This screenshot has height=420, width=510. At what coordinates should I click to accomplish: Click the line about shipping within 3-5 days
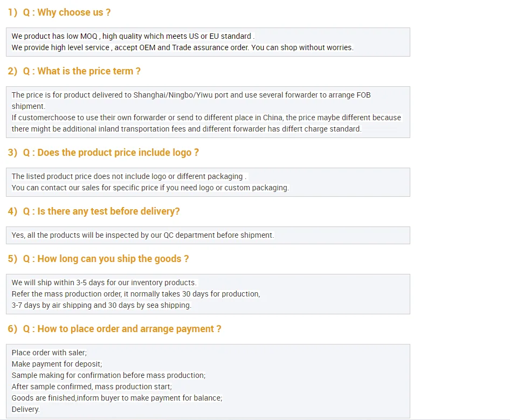pos(104,283)
